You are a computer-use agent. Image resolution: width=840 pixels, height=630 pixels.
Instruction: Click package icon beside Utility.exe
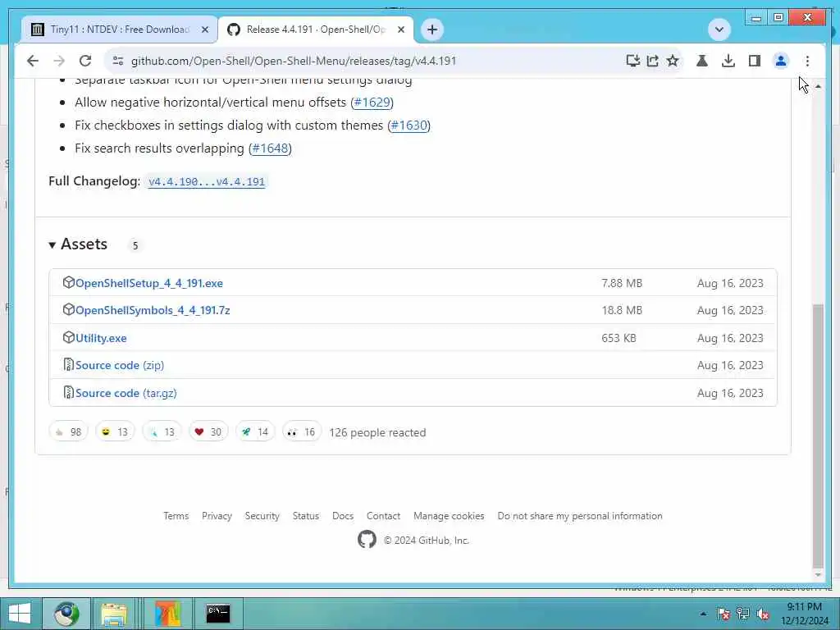69,337
